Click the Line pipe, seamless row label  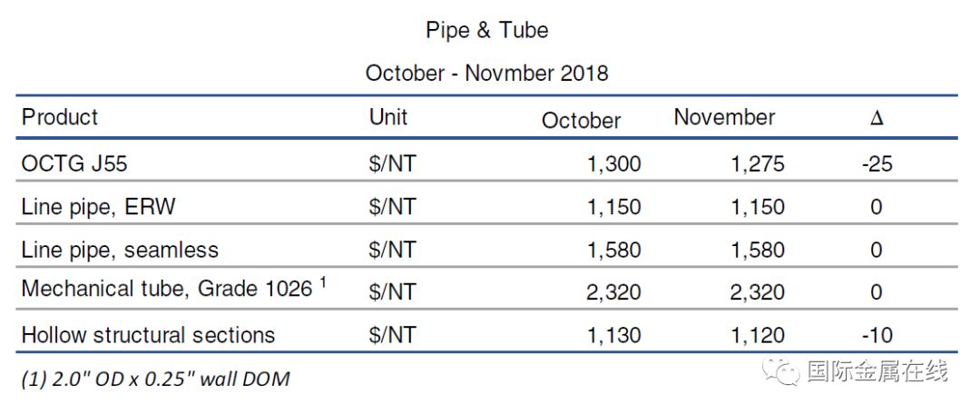tap(120, 250)
